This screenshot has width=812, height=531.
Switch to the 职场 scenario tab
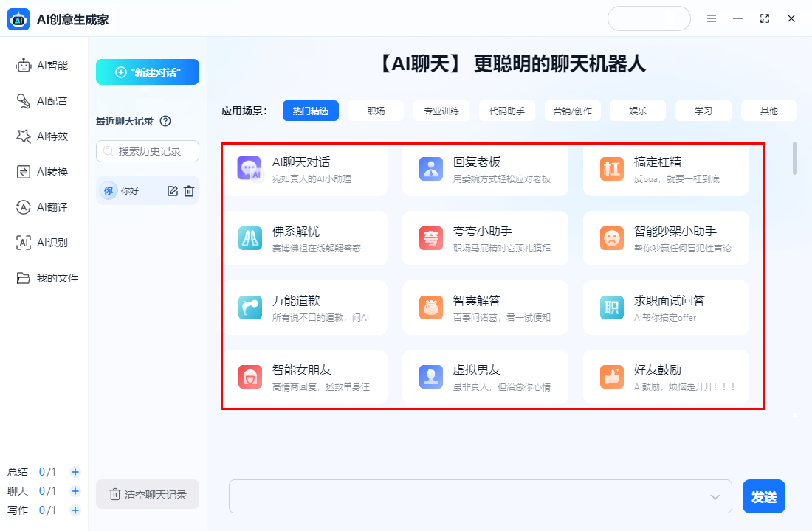pos(375,110)
